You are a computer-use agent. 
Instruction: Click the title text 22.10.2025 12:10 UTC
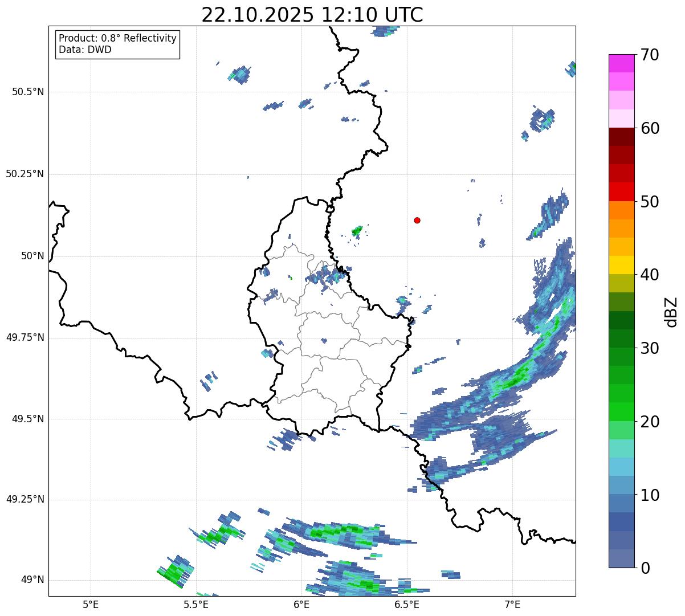[312, 15]
